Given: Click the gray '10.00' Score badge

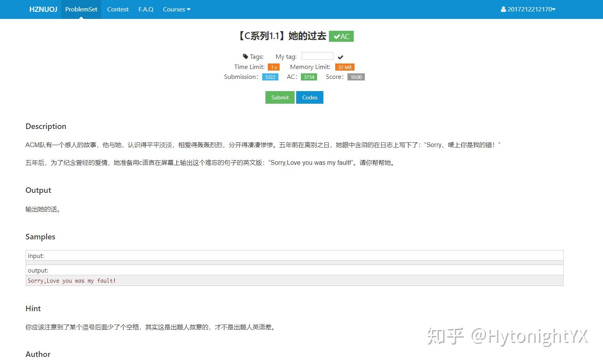Looking at the screenshot, I should tap(356, 77).
